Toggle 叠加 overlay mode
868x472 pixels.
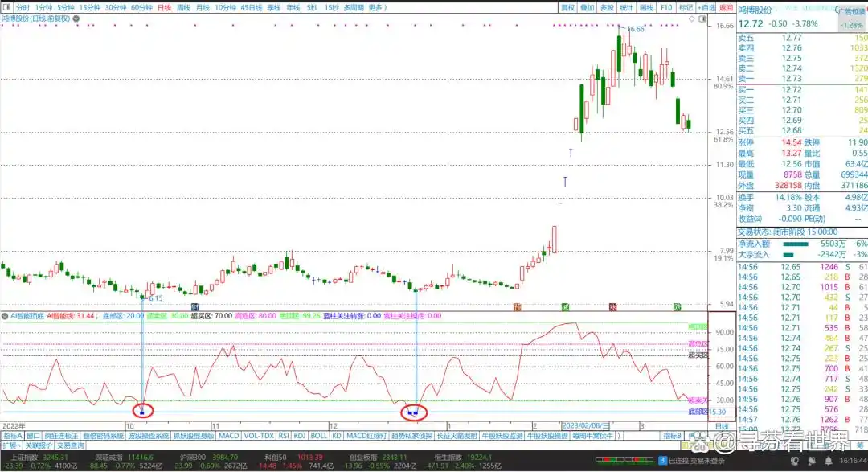pyautogui.click(x=588, y=7)
